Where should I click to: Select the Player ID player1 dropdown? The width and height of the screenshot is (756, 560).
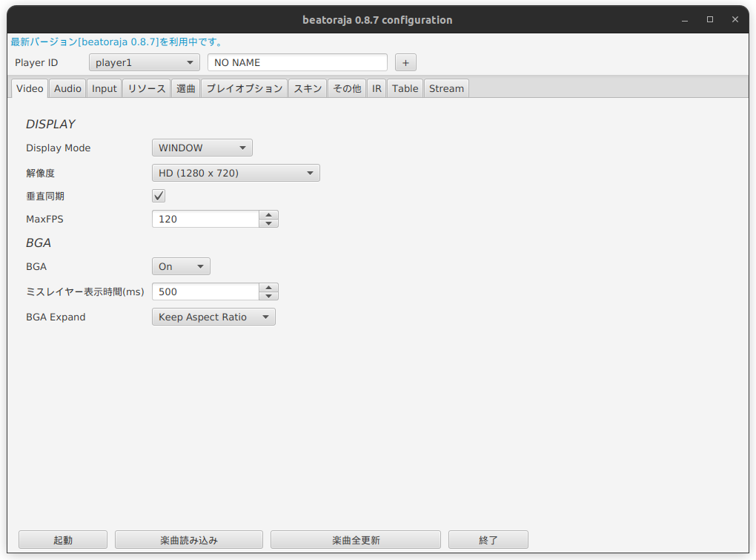pyautogui.click(x=144, y=63)
